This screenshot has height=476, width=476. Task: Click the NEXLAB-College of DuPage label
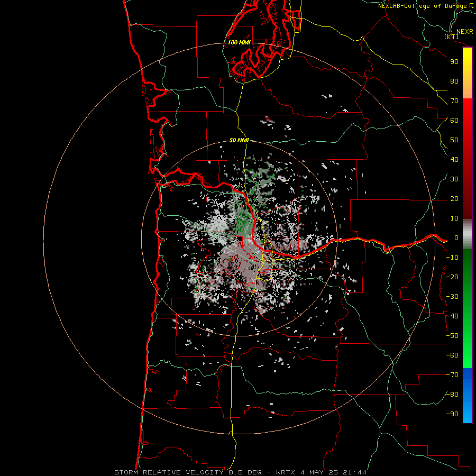pos(423,6)
